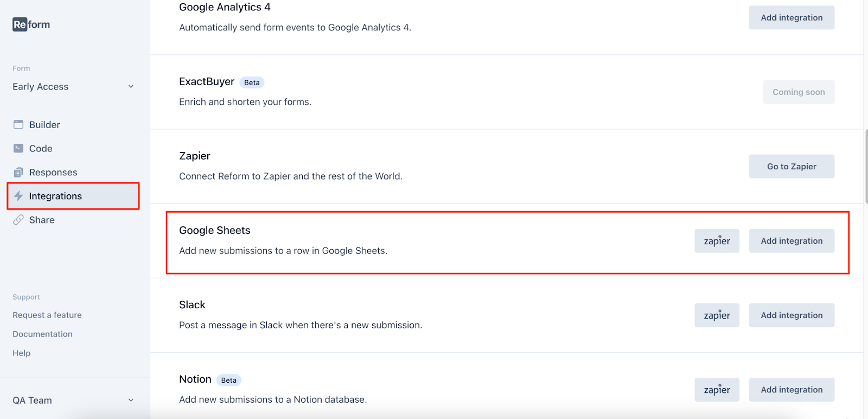Screen dimensions: 868x419
Task: Click the Code terminal icon
Action: [18, 148]
